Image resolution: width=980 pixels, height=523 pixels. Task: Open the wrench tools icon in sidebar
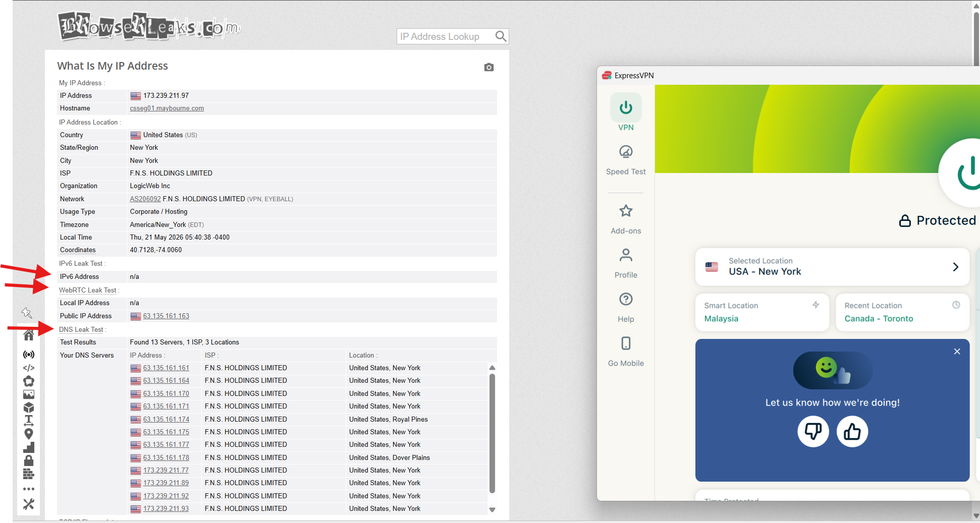(29, 504)
